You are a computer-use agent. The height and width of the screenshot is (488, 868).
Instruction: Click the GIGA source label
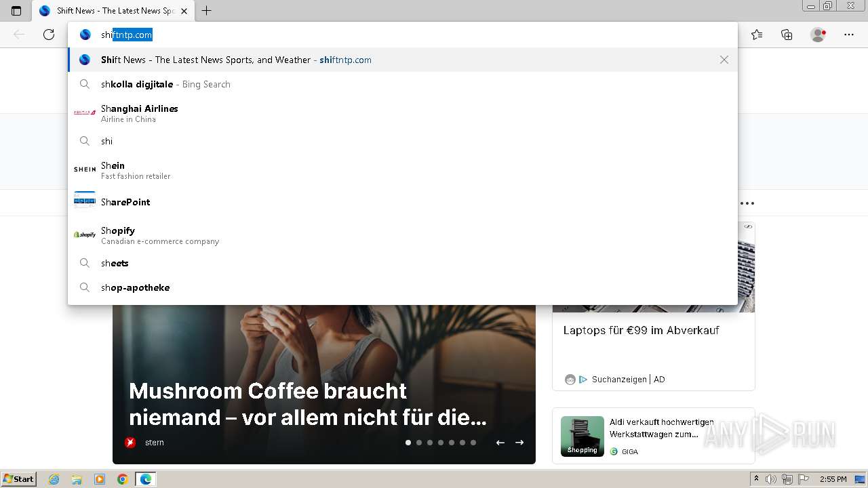click(630, 451)
